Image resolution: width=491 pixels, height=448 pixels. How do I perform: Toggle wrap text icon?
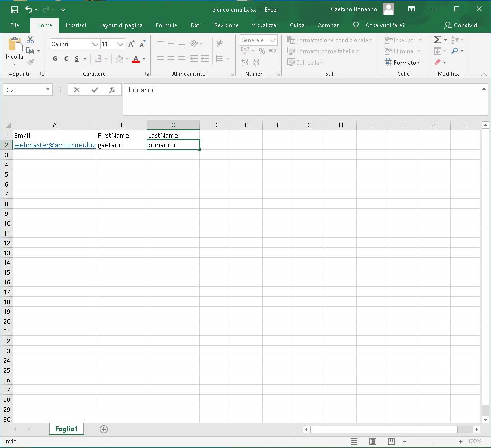(x=220, y=43)
